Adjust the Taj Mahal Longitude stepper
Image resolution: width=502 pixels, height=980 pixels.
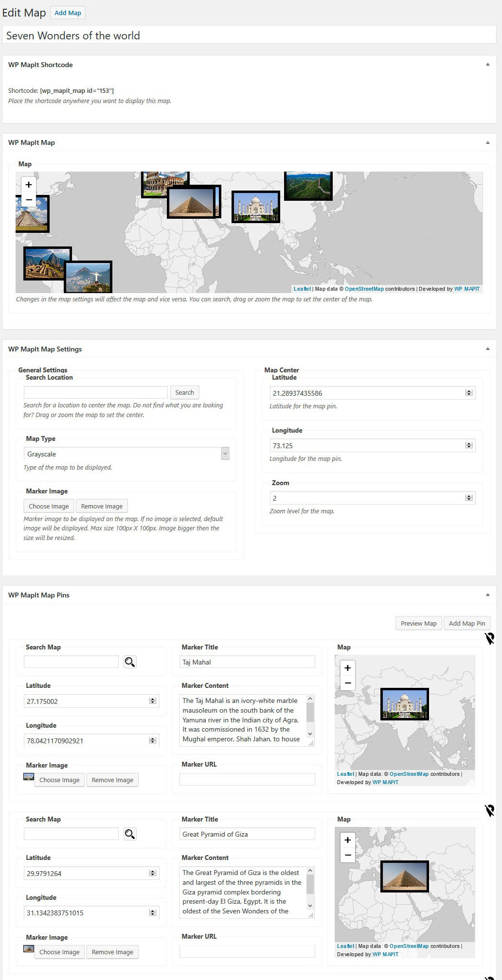click(x=153, y=740)
